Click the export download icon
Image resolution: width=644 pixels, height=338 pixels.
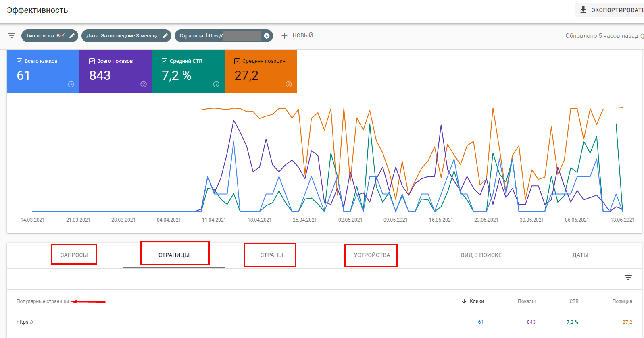coord(583,10)
